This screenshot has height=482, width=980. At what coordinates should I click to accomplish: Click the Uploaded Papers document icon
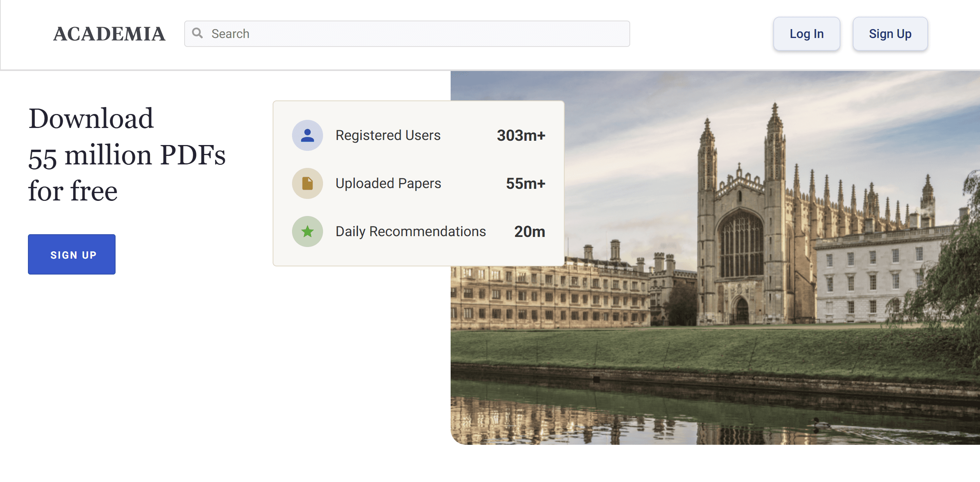click(x=307, y=183)
